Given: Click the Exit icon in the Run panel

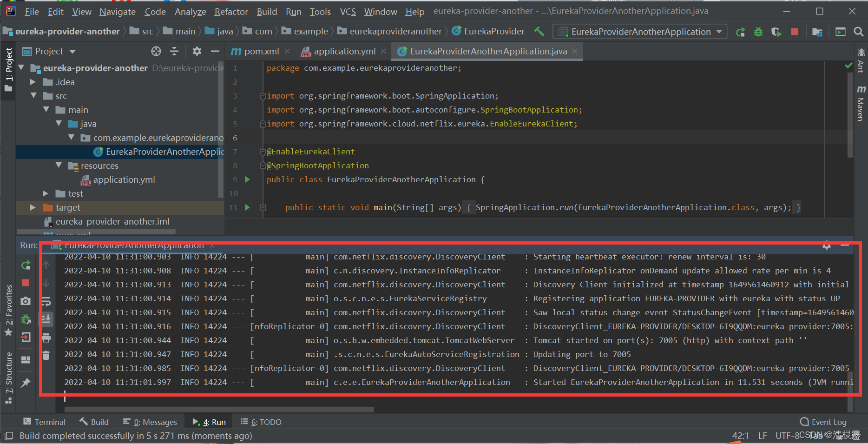Looking at the screenshot, I should coord(26,337).
